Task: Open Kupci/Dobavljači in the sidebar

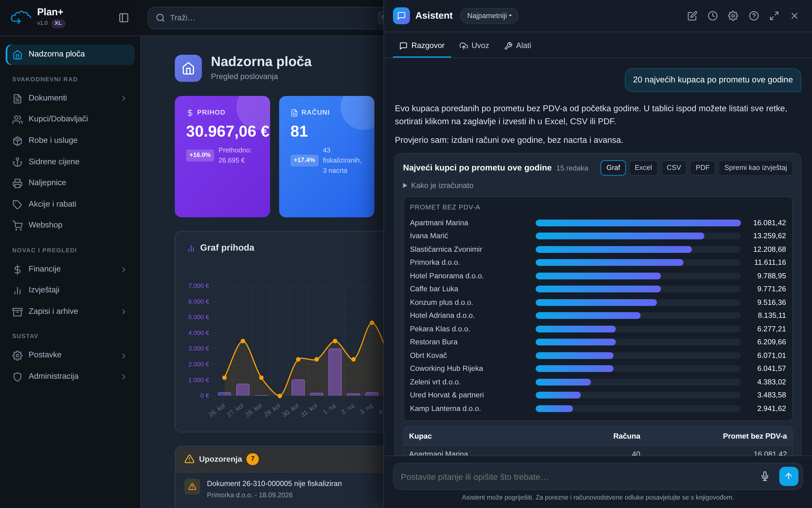Action: 70,119
